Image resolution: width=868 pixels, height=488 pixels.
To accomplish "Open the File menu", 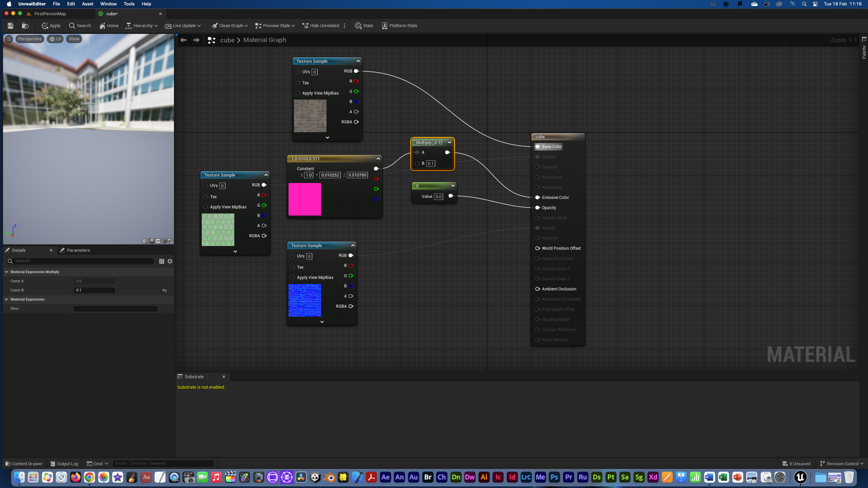I will click(56, 4).
